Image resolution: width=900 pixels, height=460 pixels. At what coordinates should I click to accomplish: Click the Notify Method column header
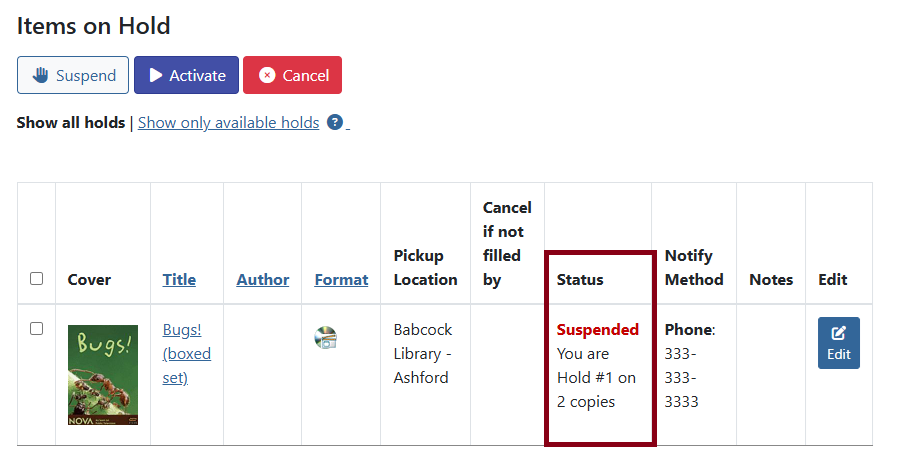pos(693,267)
